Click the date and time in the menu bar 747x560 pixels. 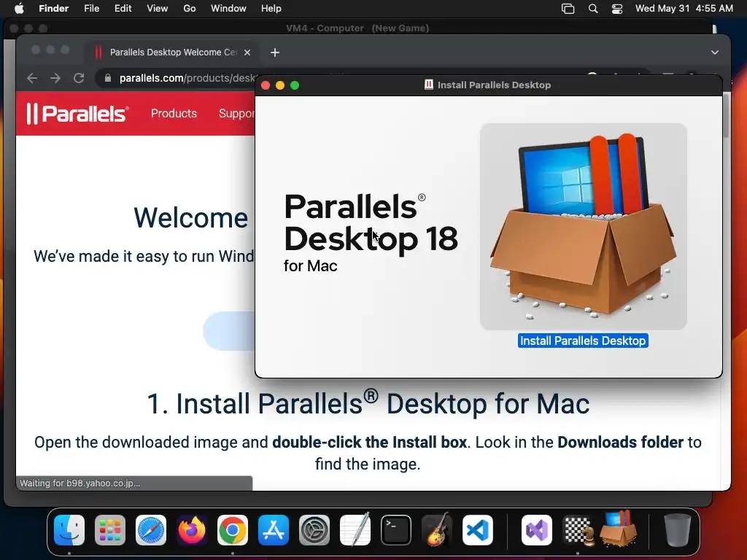[684, 9]
